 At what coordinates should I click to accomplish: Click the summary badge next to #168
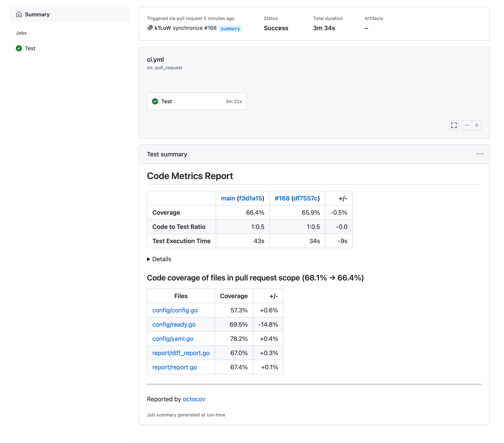point(230,28)
